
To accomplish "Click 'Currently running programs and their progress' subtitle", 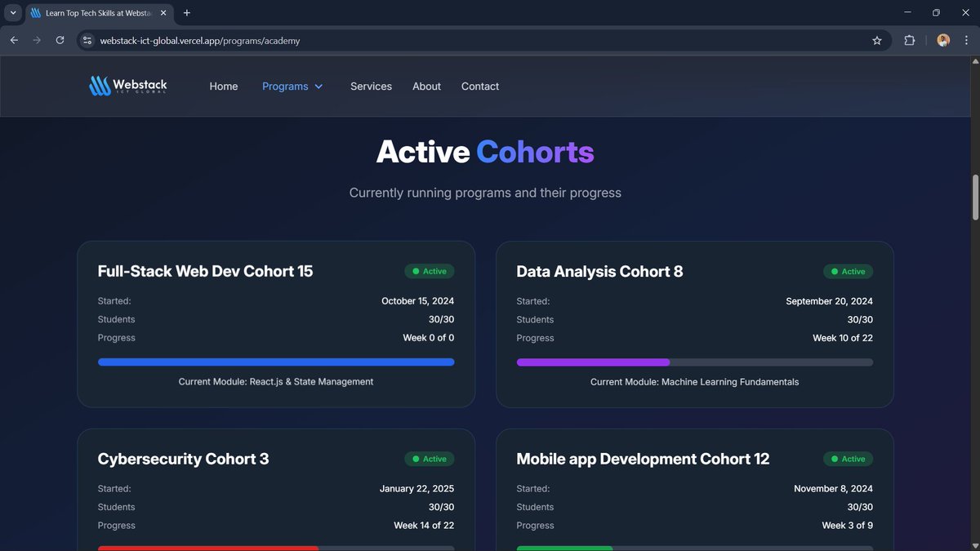I will pos(485,193).
